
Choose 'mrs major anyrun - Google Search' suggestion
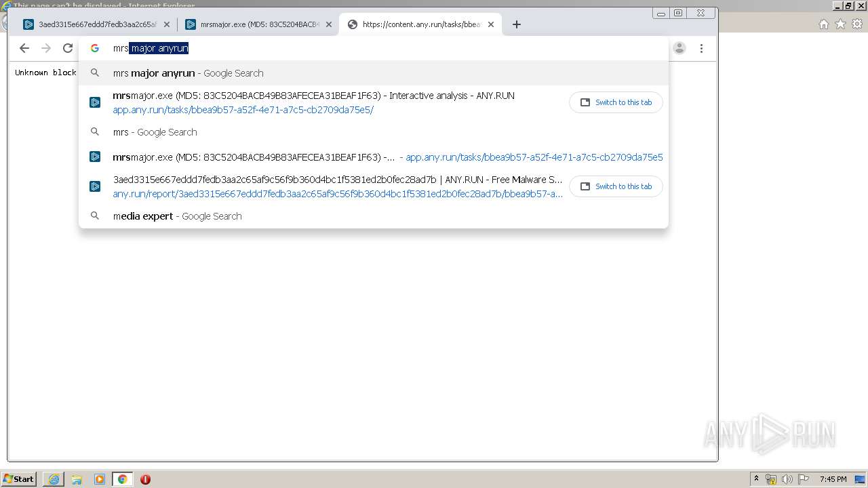[374, 73]
